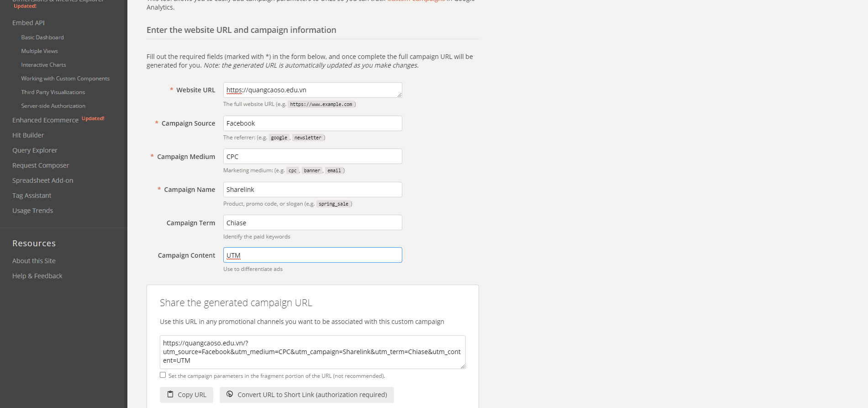Click the Campaign Term field
Viewport: 868px width, 408px height.
tap(313, 223)
